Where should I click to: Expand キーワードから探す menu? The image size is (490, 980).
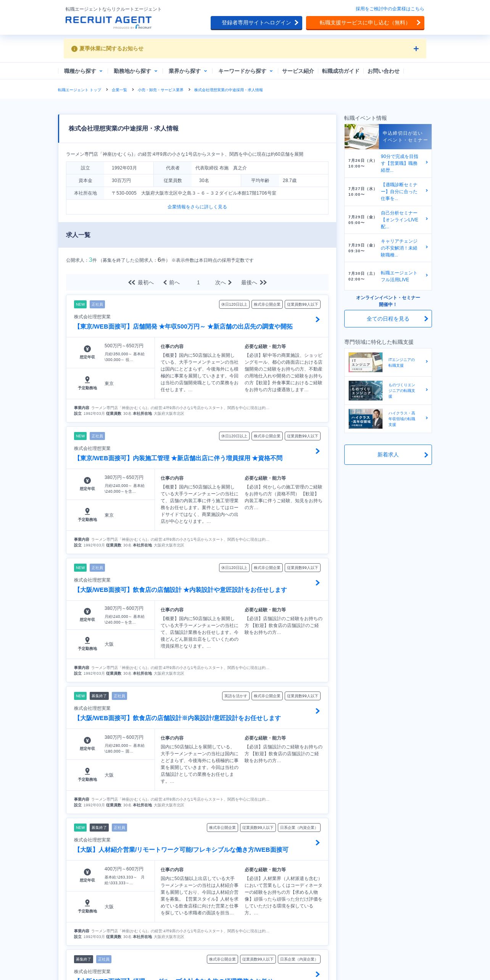coord(245,71)
